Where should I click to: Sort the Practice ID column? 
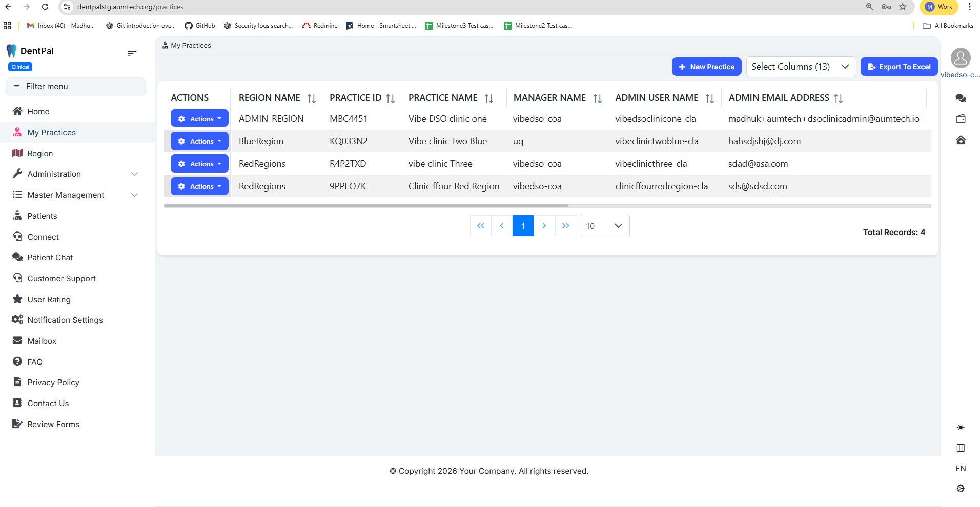[391, 98]
